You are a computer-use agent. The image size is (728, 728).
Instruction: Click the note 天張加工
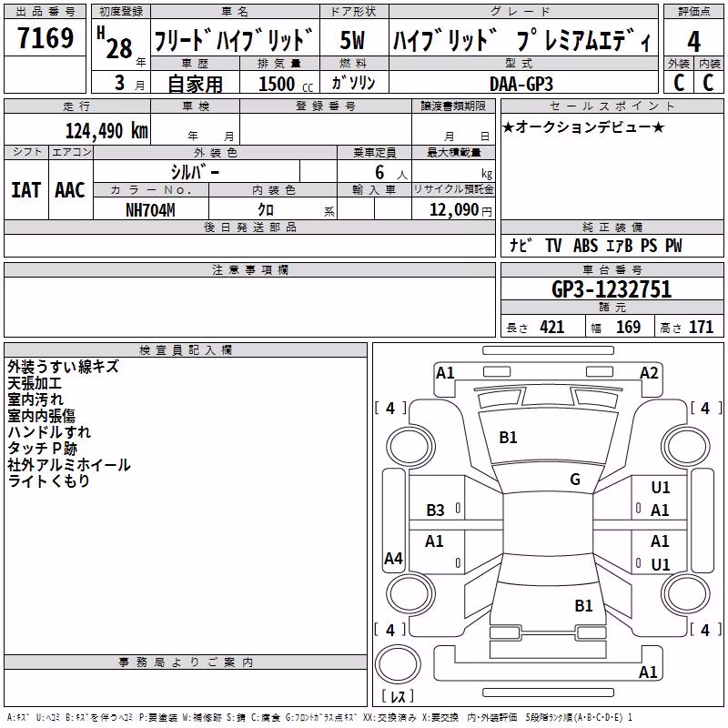pyautogui.click(x=35, y=383)
